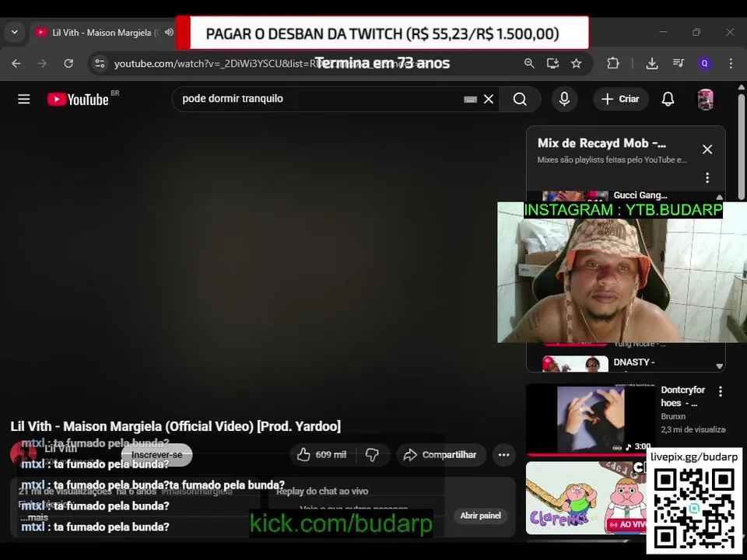Click the page vertical scrollbar
The width and height of the screenshot is (747, 560).
coord(742,145)
